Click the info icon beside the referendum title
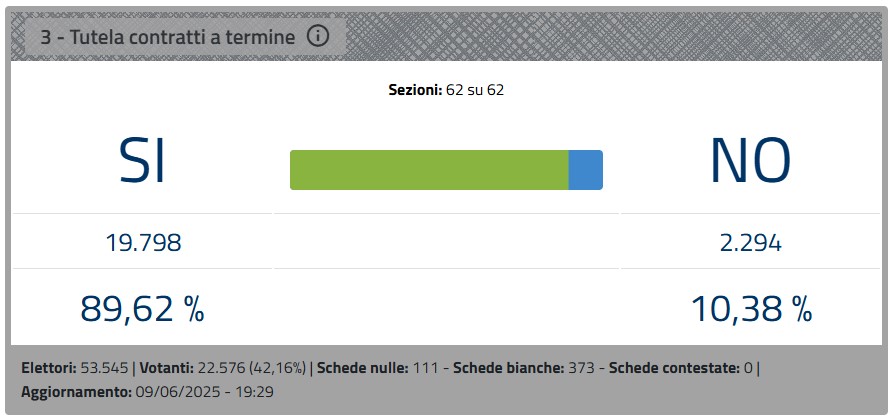 (318, 37)
